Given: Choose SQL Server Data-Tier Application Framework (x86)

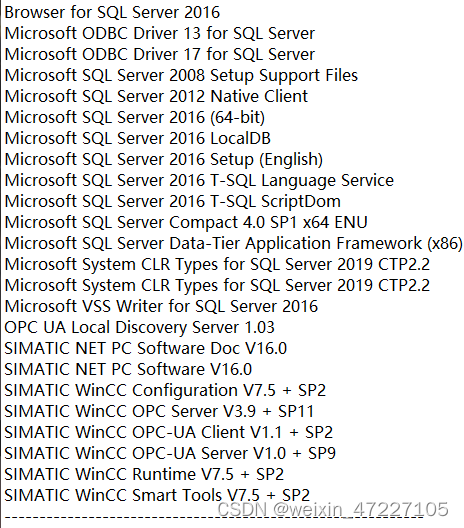Looking at the screenshot, I should tap(234, 243).
